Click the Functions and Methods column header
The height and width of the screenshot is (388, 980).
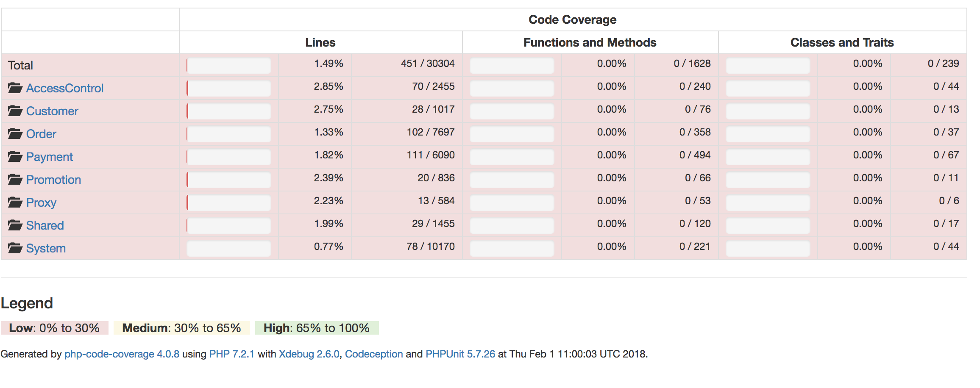tap(590, 42)
